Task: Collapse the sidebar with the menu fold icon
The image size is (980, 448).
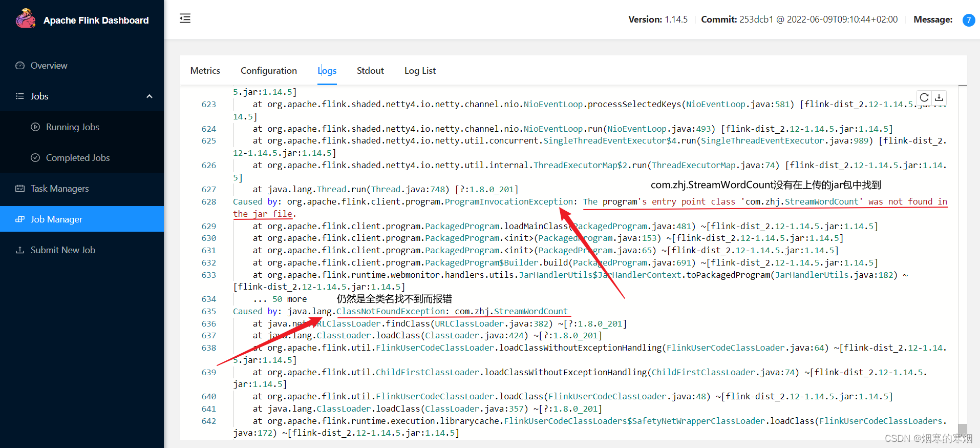Action: pyautogui.click(x=185, y=18)
